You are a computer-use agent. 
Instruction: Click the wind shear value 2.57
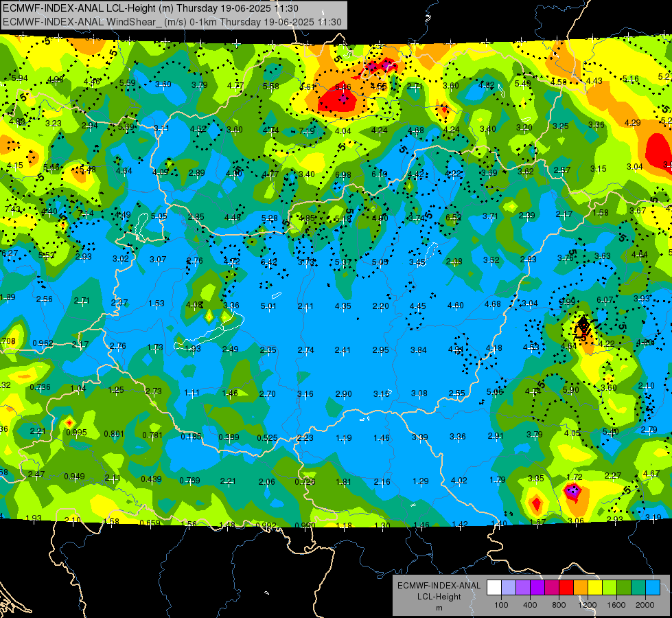pos(561,170)
